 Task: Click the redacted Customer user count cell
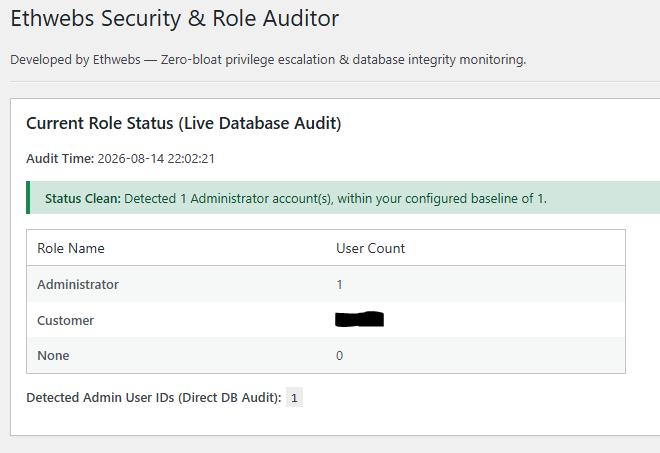tap(359, 319)
